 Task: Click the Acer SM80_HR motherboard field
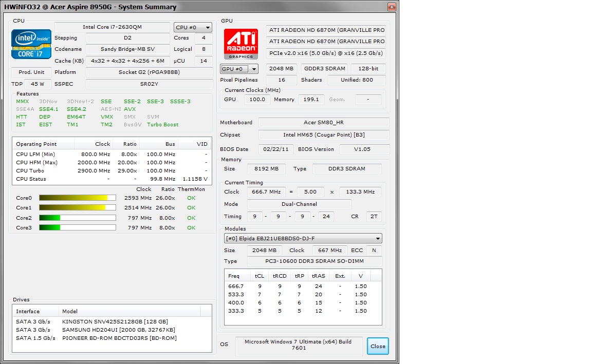click(324, 123)
